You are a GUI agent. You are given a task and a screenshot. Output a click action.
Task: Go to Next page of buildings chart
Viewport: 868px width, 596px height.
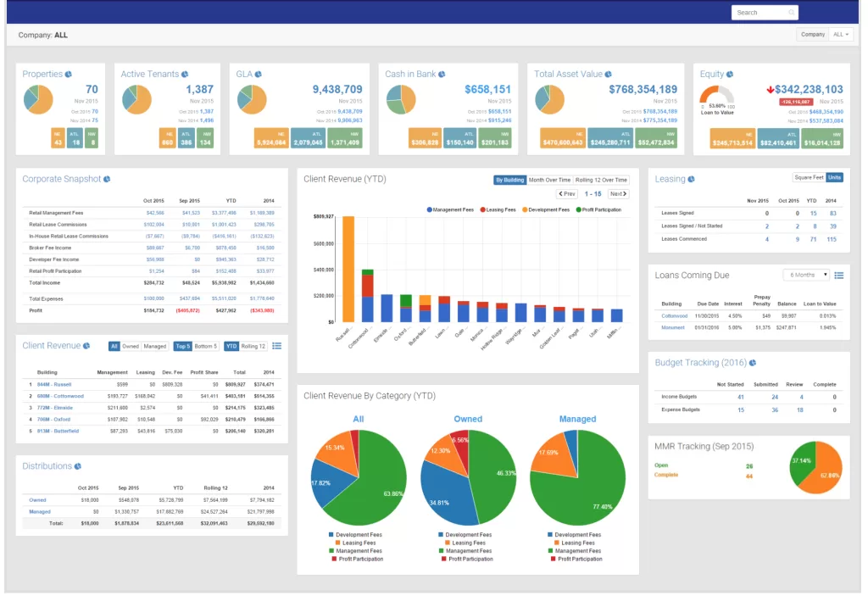tap(618, 194)
